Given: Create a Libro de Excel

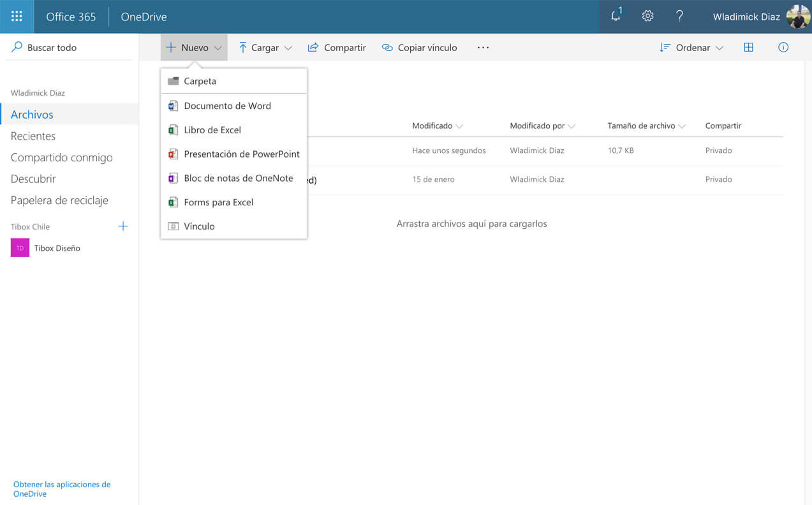Looking at the screenshot, I should [234, 130].
